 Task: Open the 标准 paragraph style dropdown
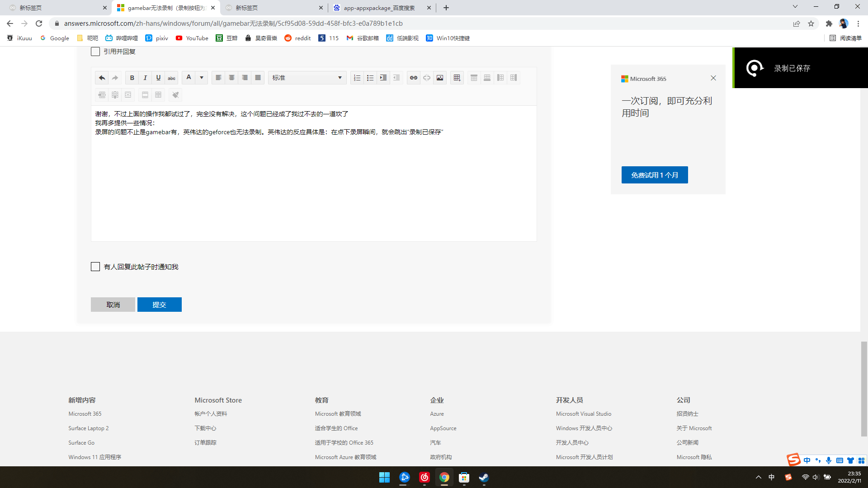pyautogui.click(x=307, y=78)
